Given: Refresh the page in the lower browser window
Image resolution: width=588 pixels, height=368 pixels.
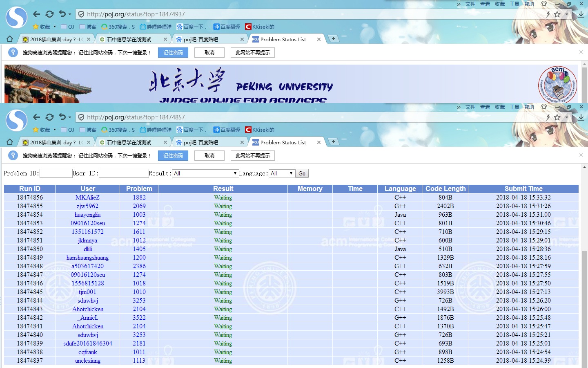Looking at the screenshot, I should (49, 117).
